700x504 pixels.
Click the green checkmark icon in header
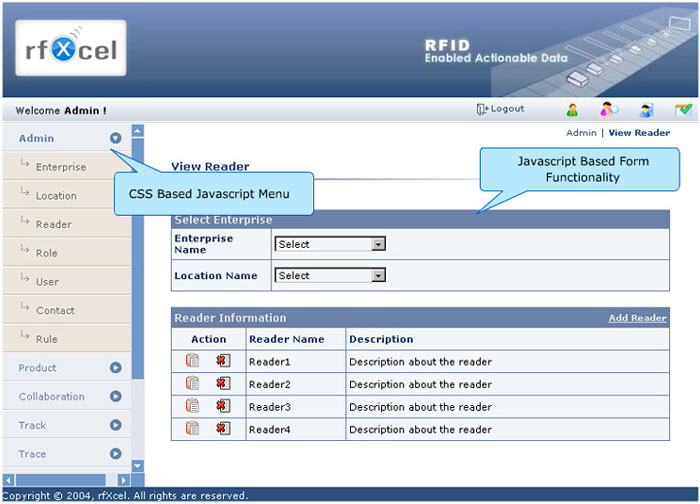point(683,109)
